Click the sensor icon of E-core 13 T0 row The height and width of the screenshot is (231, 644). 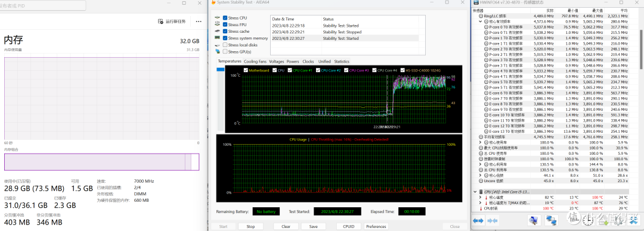tap(487, 132)
